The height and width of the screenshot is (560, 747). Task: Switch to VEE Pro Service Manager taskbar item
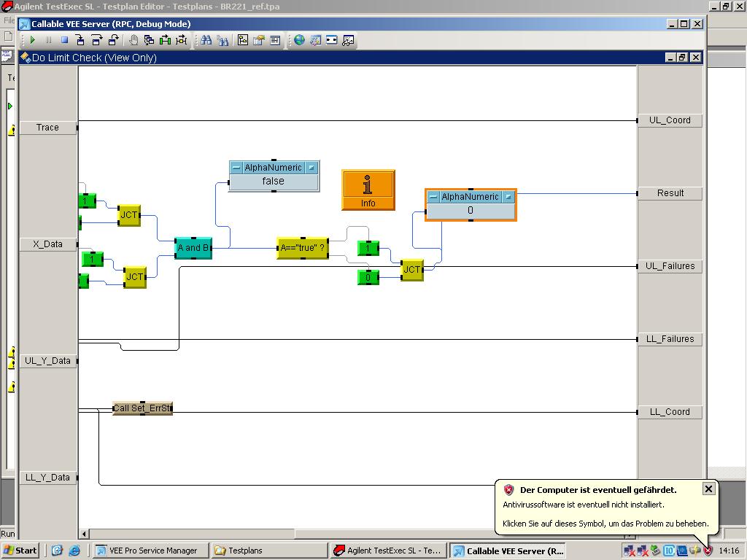click(152, 551)
